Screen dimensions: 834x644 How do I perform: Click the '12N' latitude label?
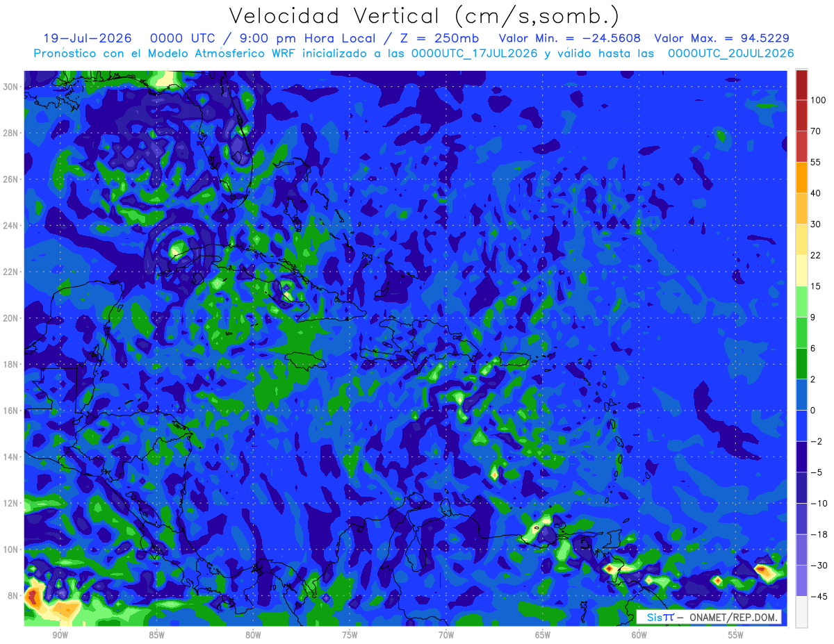pos(10,503)
